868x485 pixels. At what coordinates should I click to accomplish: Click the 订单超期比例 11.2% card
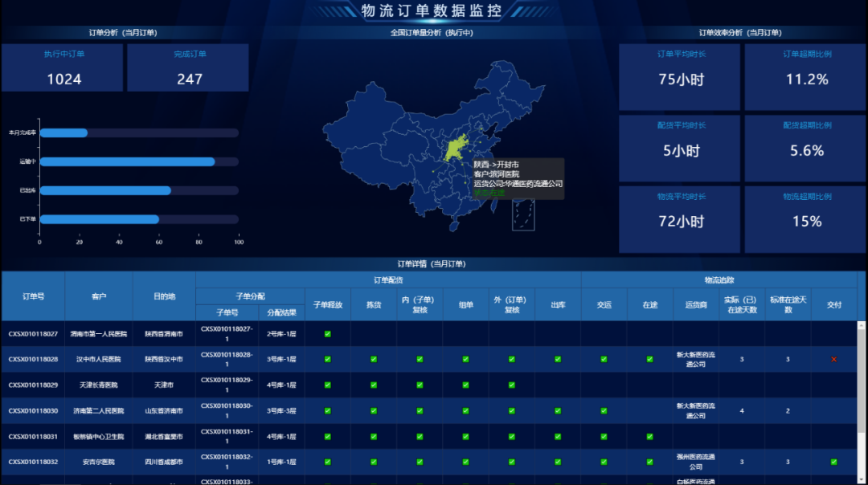click(x=805, y=77)
